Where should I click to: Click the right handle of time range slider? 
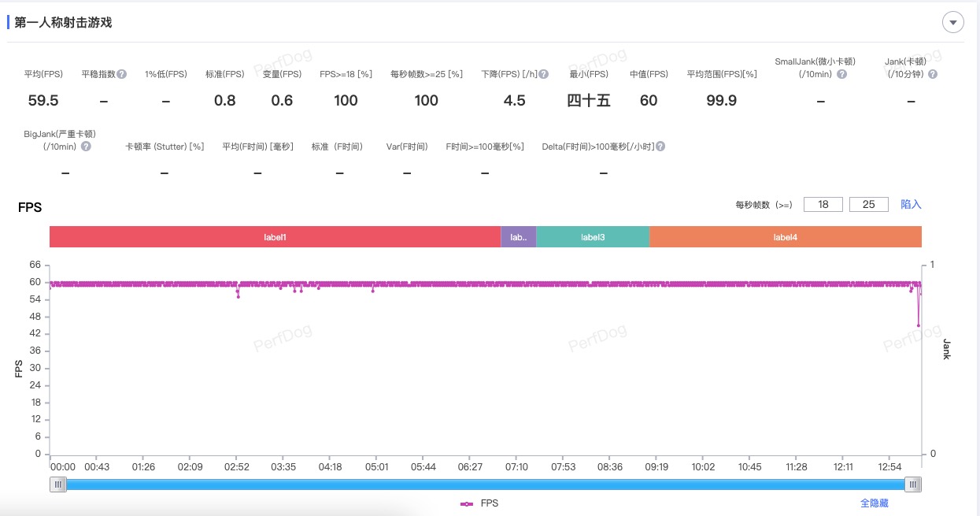[912, 484]
